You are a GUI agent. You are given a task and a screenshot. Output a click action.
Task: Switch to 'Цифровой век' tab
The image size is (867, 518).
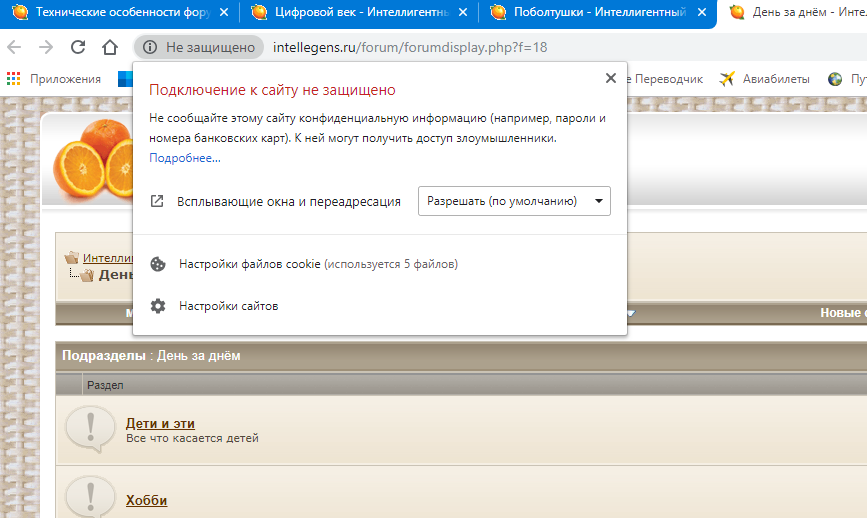[358, 13]
